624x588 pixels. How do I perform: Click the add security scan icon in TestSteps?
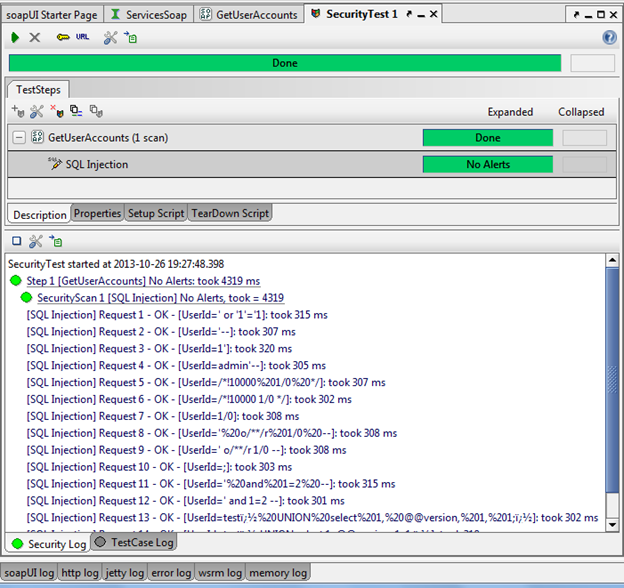coord(17,111)
